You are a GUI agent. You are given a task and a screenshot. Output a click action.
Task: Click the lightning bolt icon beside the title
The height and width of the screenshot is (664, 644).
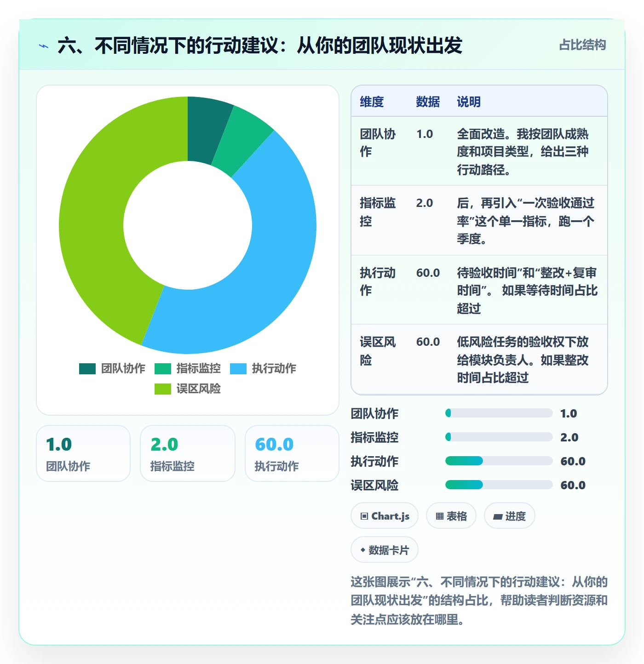[44, 46]
